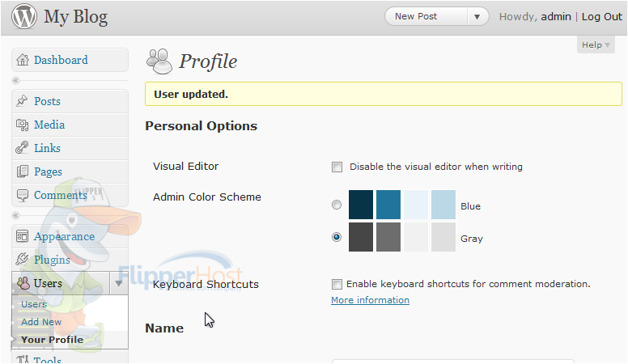Open the New Post dropdown arrow
628x364 pixels.
(x=477, y=17)
